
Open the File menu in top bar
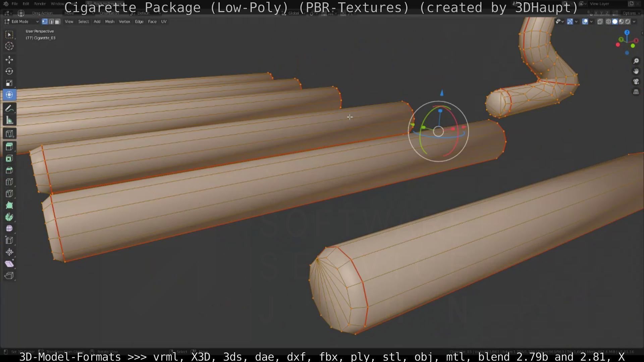15,4
